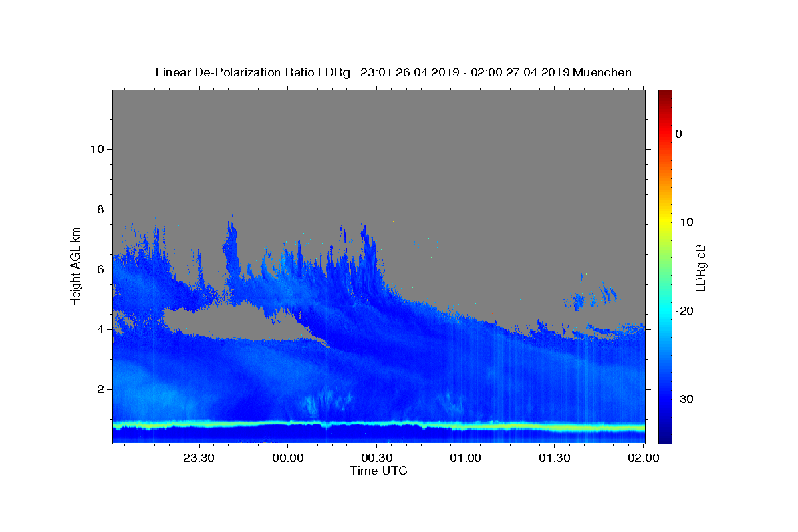Click the 01:30 time tick label

[x=555, y=458]
